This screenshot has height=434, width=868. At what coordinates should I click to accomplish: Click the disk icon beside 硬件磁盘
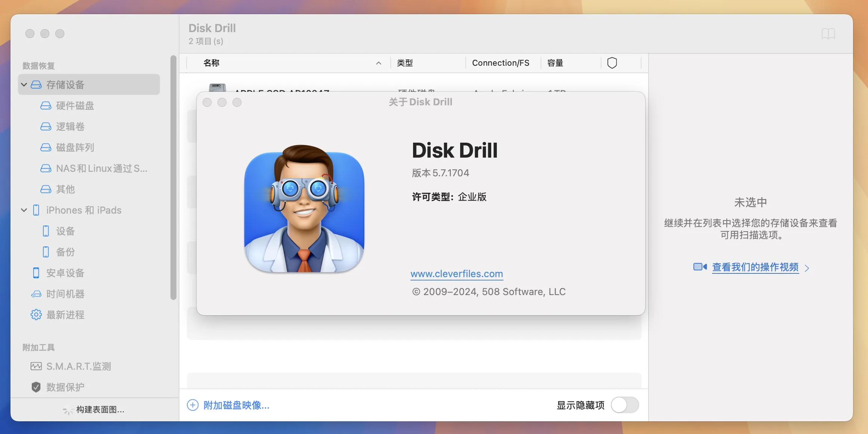pos(46,106)
